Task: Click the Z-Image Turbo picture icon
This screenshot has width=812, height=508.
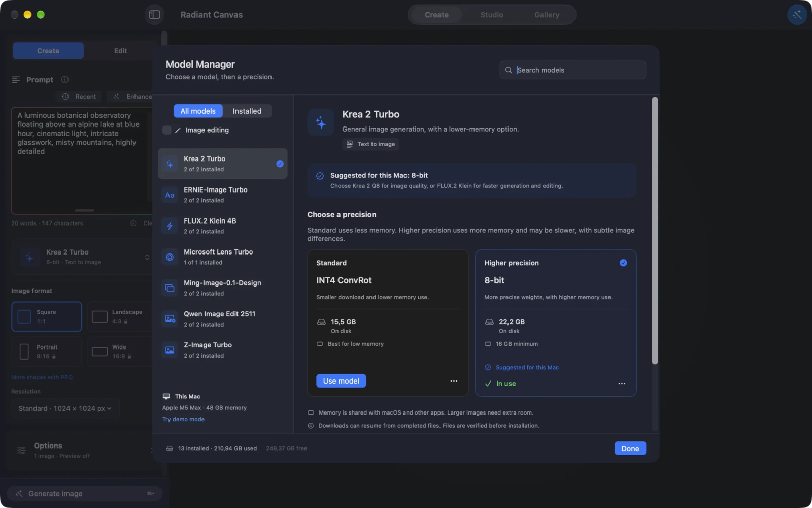Action: [170, 350]
